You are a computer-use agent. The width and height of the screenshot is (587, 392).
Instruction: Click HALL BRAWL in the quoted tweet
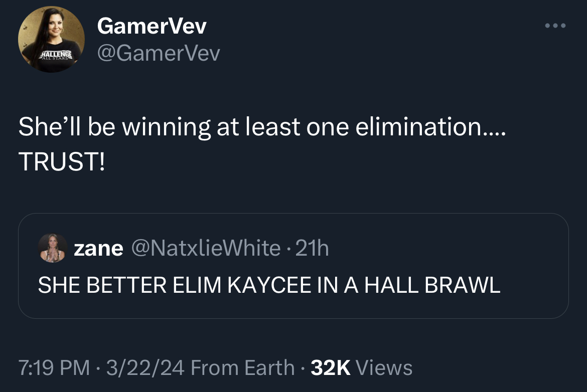pos(432,285)
